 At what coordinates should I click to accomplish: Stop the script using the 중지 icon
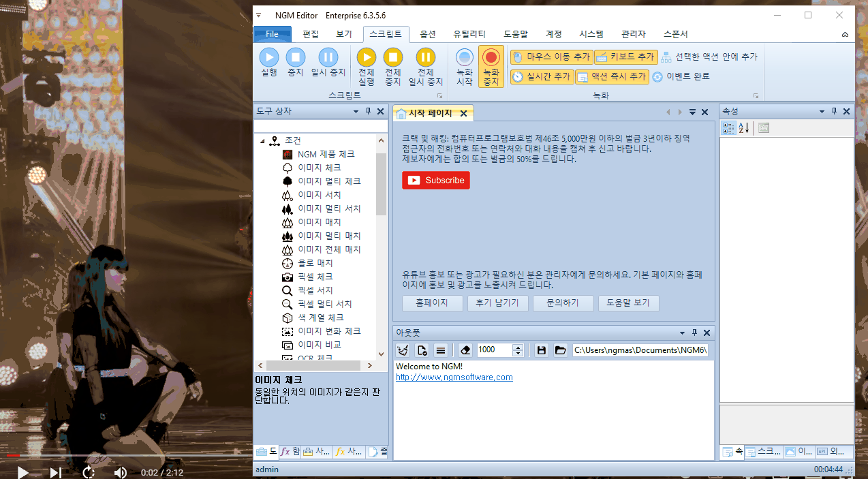coord(295,63)
